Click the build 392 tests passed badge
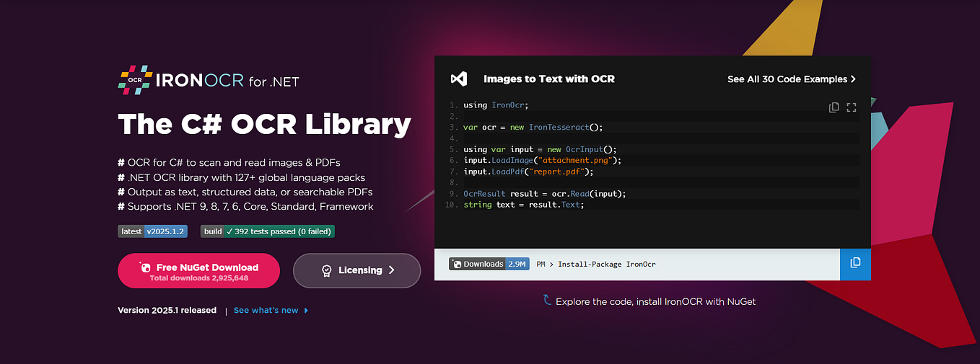The height and width of the screenshot is (364, 980). coord(267,231)
